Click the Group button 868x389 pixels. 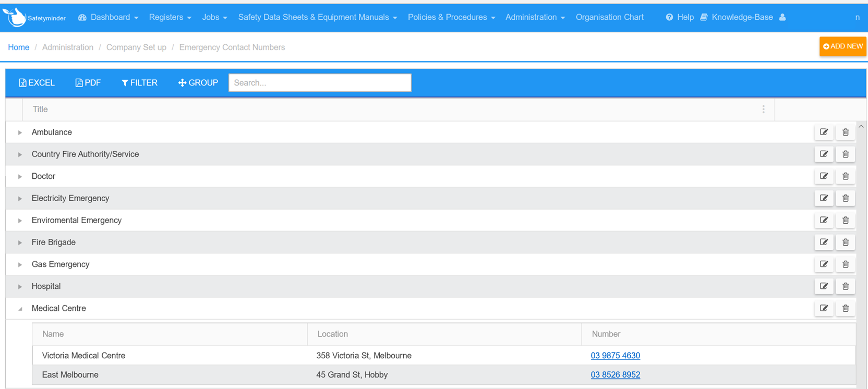[x=198, y=83]
